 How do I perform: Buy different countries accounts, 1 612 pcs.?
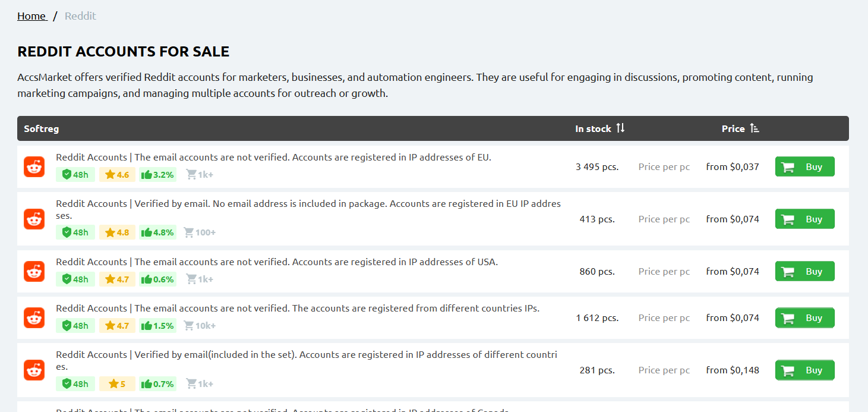coord(804,317)
